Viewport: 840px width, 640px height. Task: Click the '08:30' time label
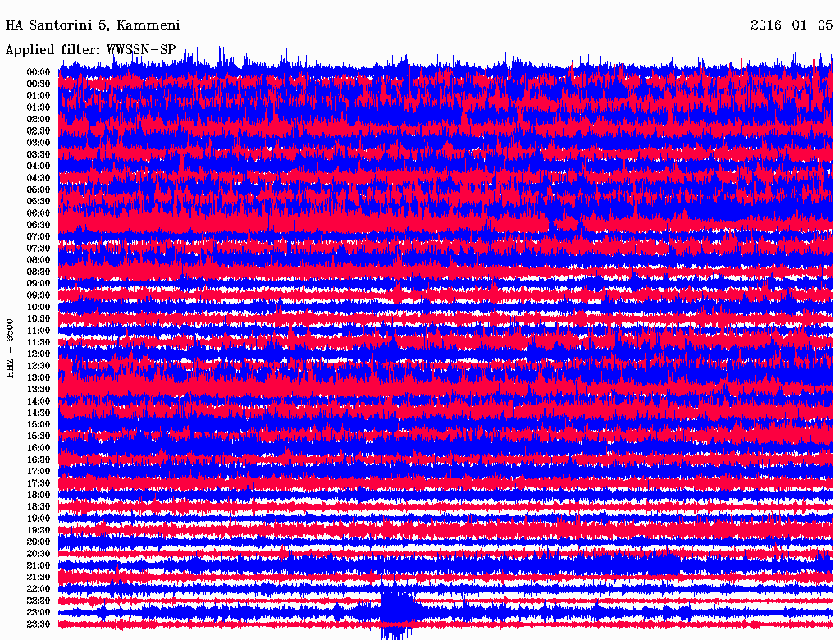[39, 272]
